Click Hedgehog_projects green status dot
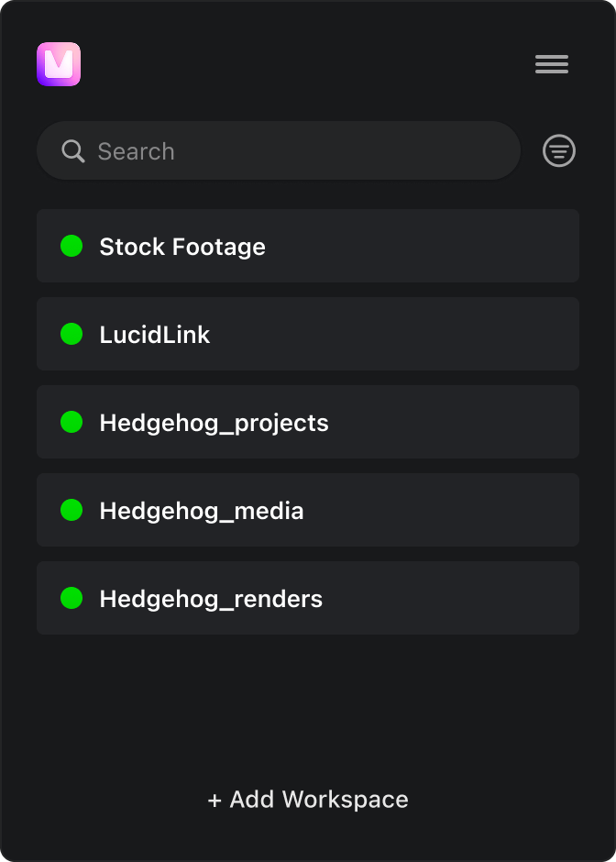Image resolution: width=616 pixels, height=862 pixels. 71,422
